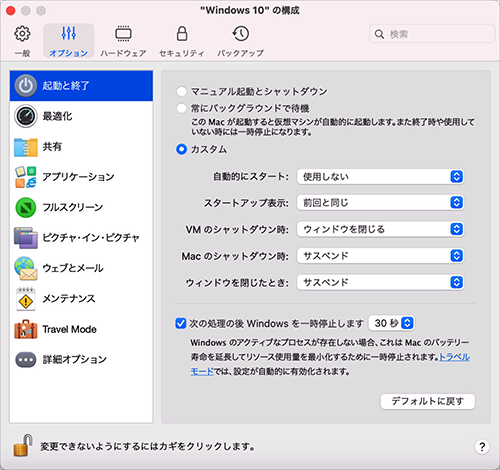The width and height of the screenshot is (500, 470).
Task: Click the アプリケーション apps icon
Action: [x=26, y=177]
